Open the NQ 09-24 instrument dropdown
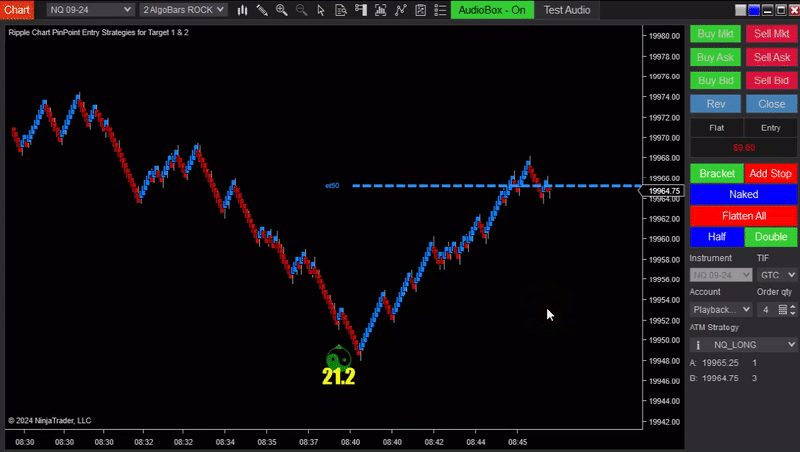Viewport: 800px width, 452px height. coord(90,10)
